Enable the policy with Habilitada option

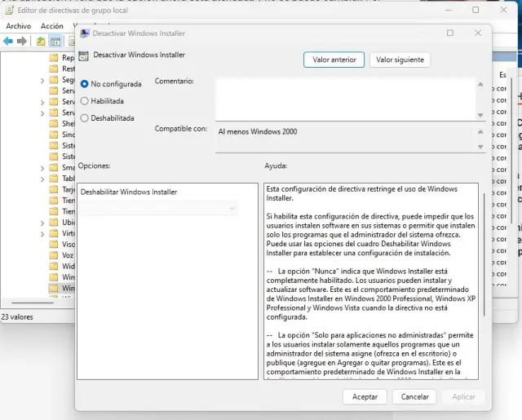(85, 101)
